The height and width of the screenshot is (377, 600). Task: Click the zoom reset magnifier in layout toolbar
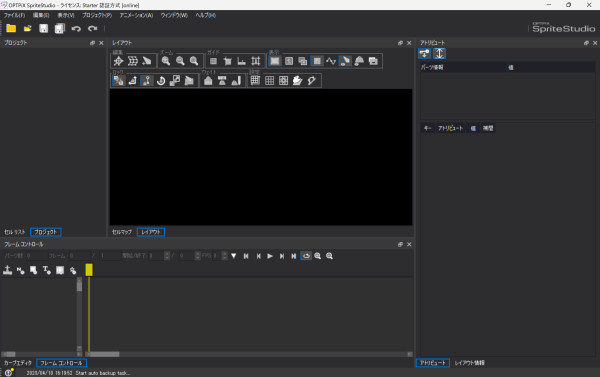coord(194,61)
